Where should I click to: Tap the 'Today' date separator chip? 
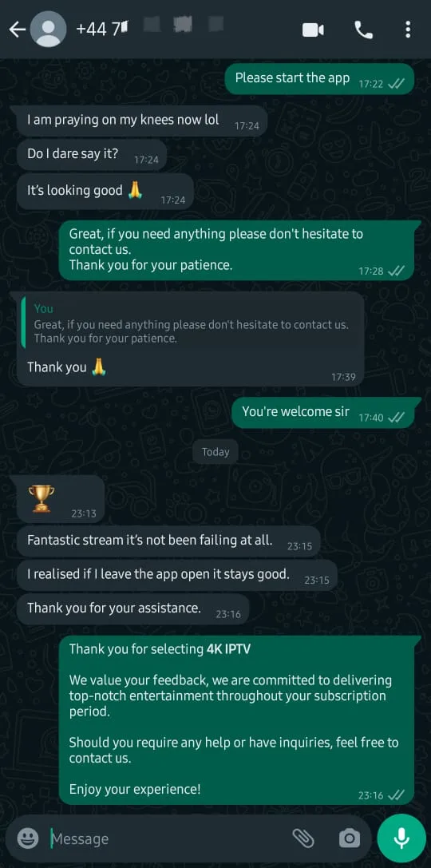pyautogui.click(x=215, y=452)
